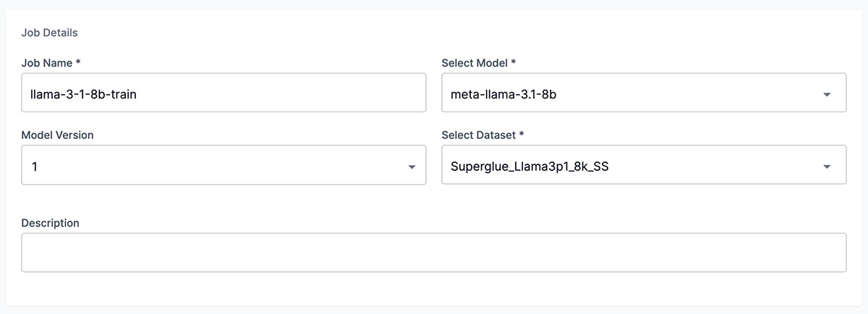The height and width of the screenshot is (314, 868).
Task: Click the Description field label
Action: tap(50, 223)
